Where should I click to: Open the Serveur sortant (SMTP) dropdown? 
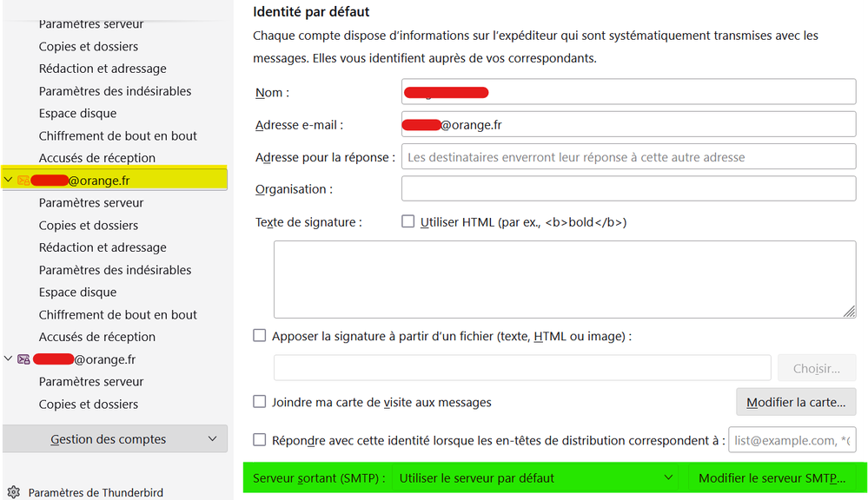tap(535, 477)
